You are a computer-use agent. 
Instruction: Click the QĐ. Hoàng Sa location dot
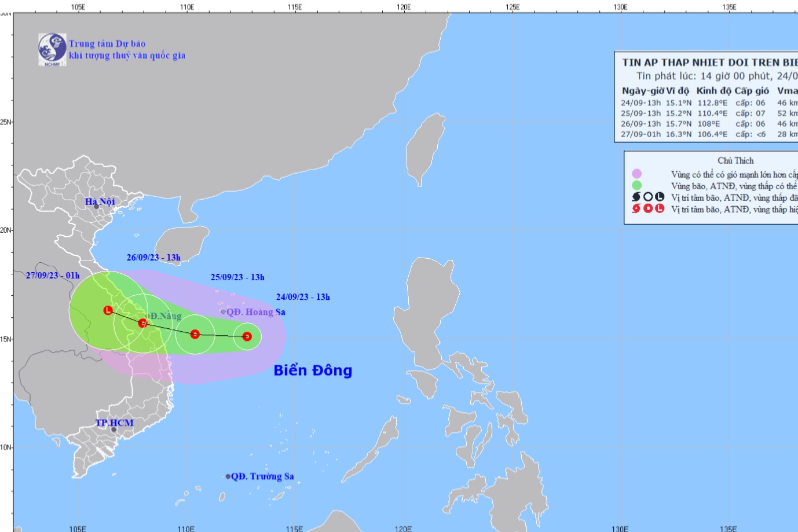coord(224,311)
